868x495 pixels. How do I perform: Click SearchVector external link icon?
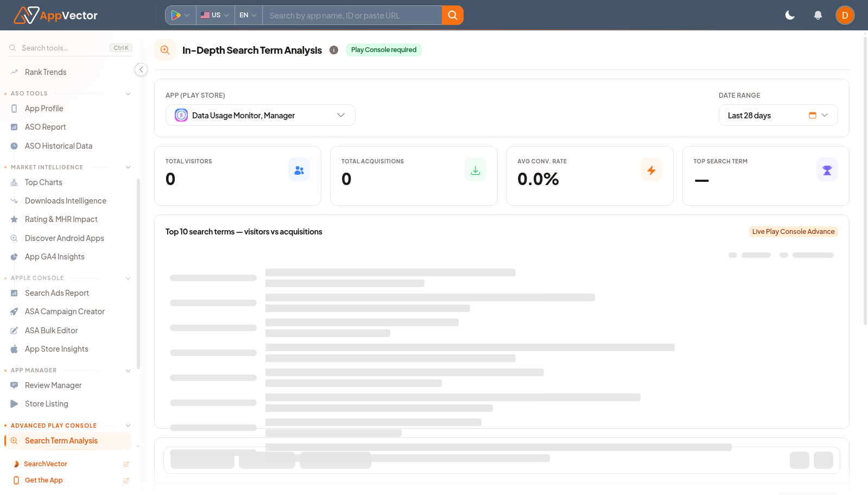[126, 464]
